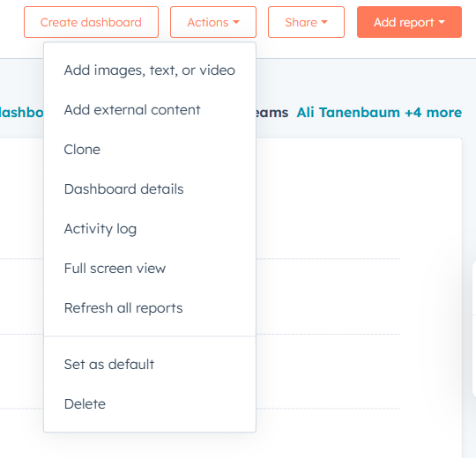View the Activity log
Image resolution: width=476 pixels, height=458 pixels.
click(x=150, y=229)
